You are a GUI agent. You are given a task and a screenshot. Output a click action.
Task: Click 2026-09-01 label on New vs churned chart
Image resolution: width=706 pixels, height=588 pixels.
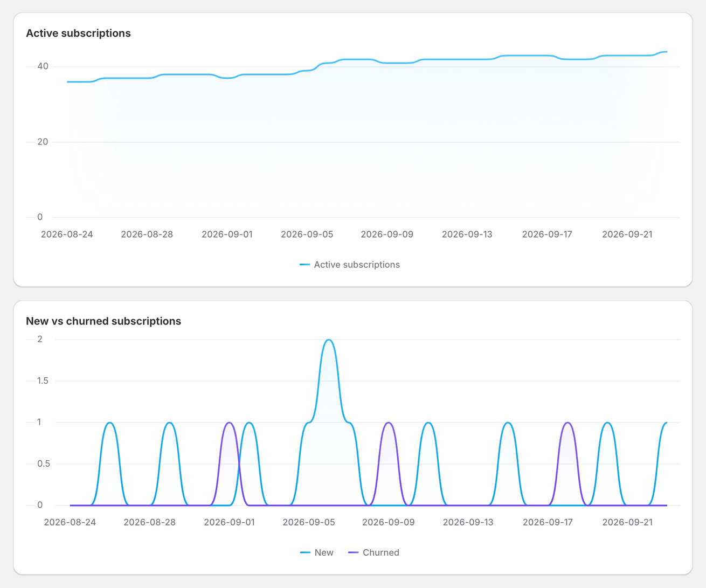tap(229, 522)
